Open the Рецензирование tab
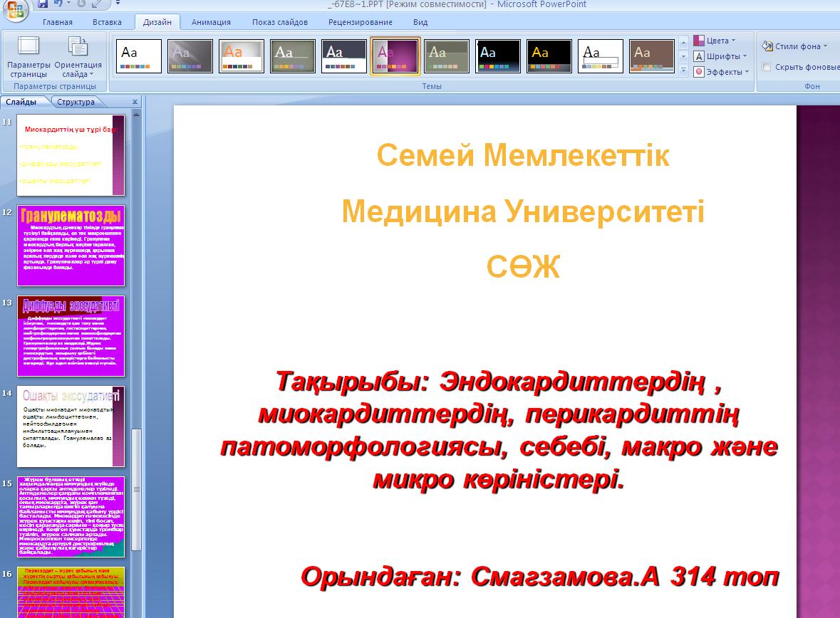The image size is (840, 618). [360, 23]
